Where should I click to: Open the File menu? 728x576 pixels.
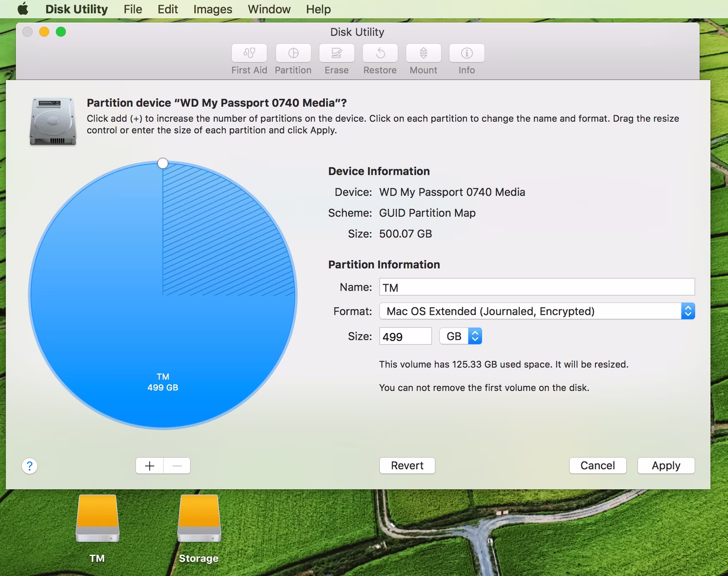pyautogui.click(x=133, y=9)
